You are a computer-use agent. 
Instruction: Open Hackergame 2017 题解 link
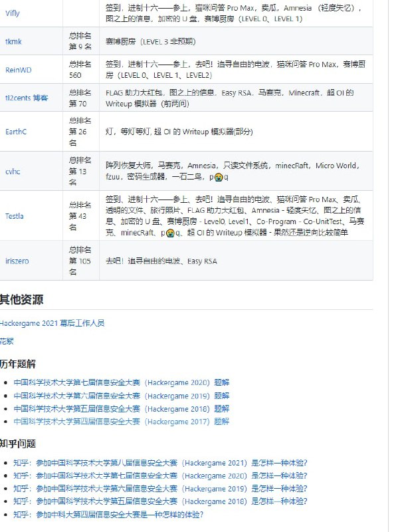tap(122, 422)
